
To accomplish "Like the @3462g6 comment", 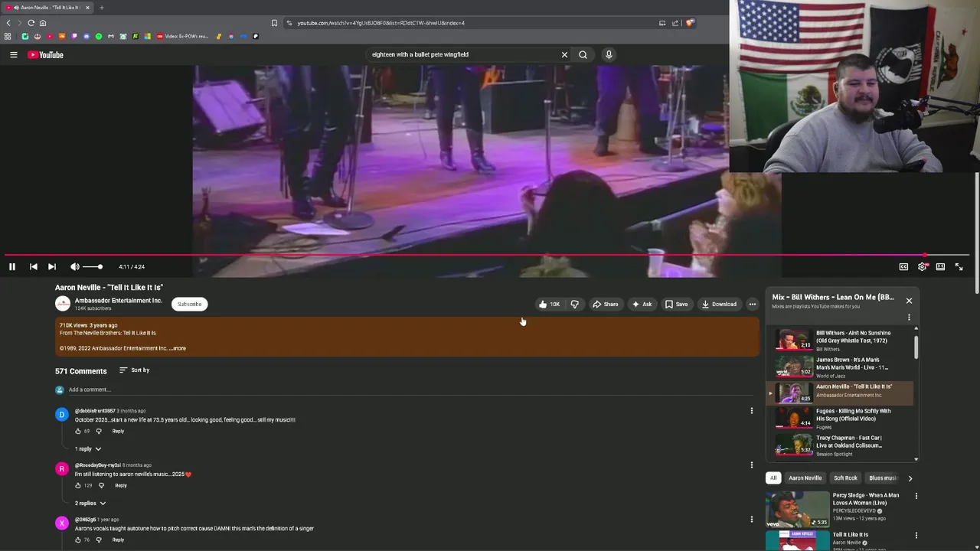I will [x=78, y=540].
